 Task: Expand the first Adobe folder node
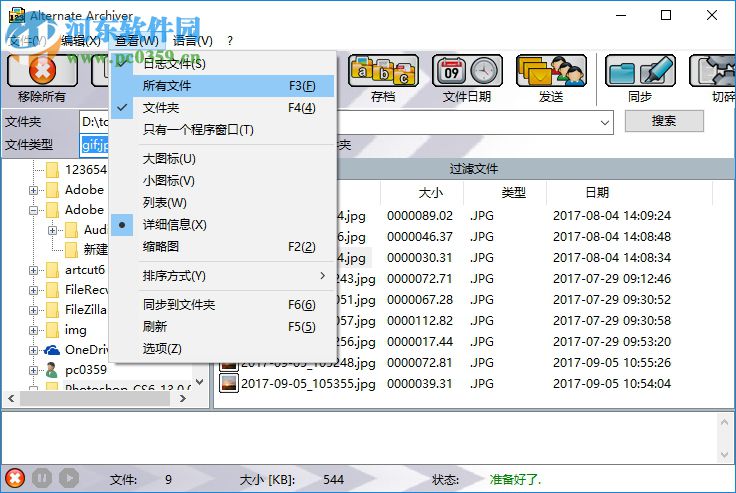pos(33,190)
